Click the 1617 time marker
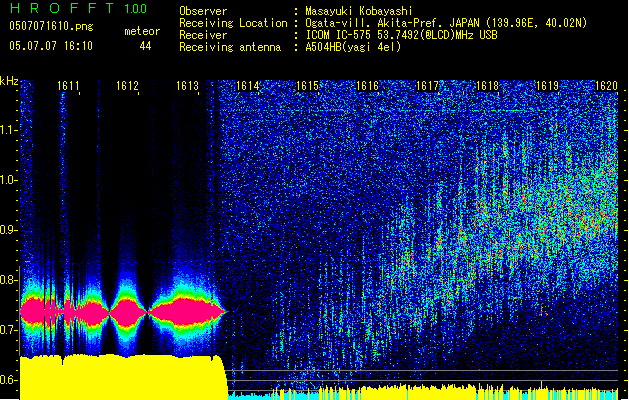629x400 pixels. click(x=427, y=86)
